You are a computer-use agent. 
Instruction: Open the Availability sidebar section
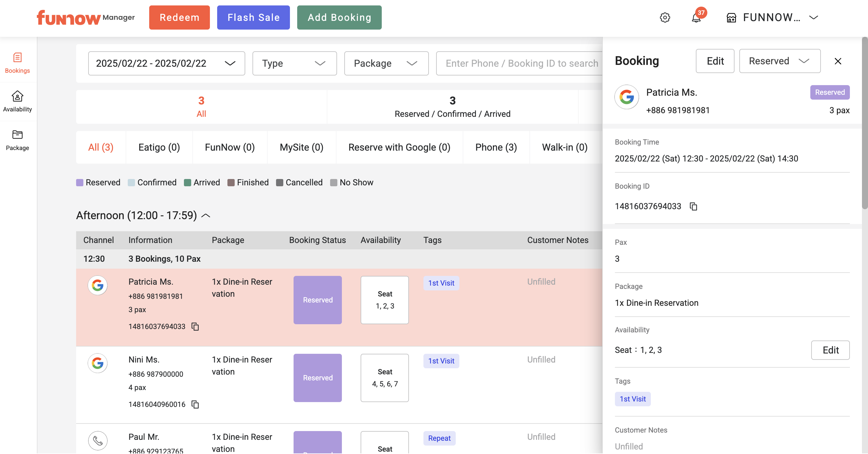pos(18,101)
